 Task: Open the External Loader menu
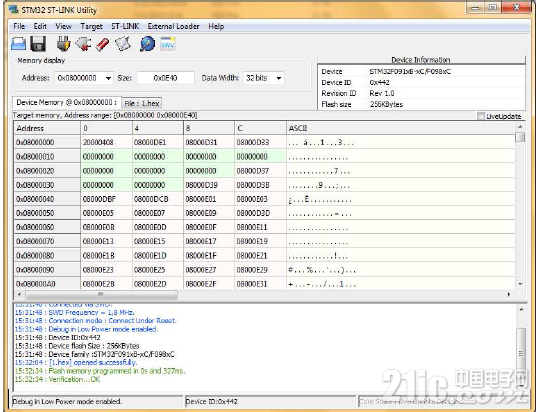point(173,26)
